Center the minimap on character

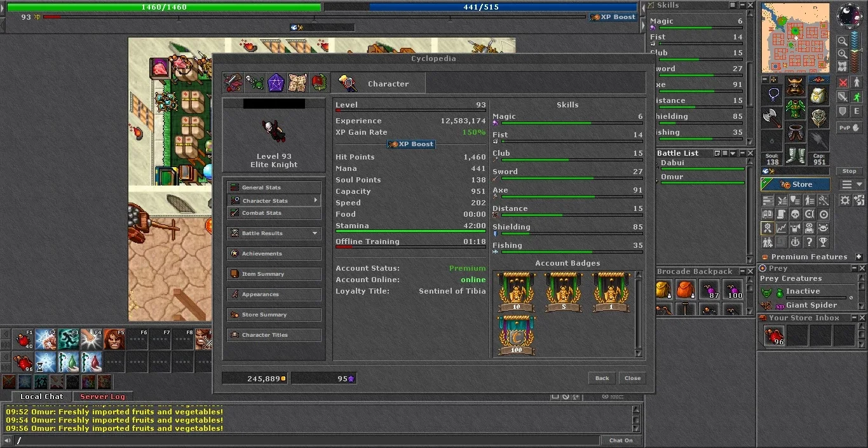point(843,67)
